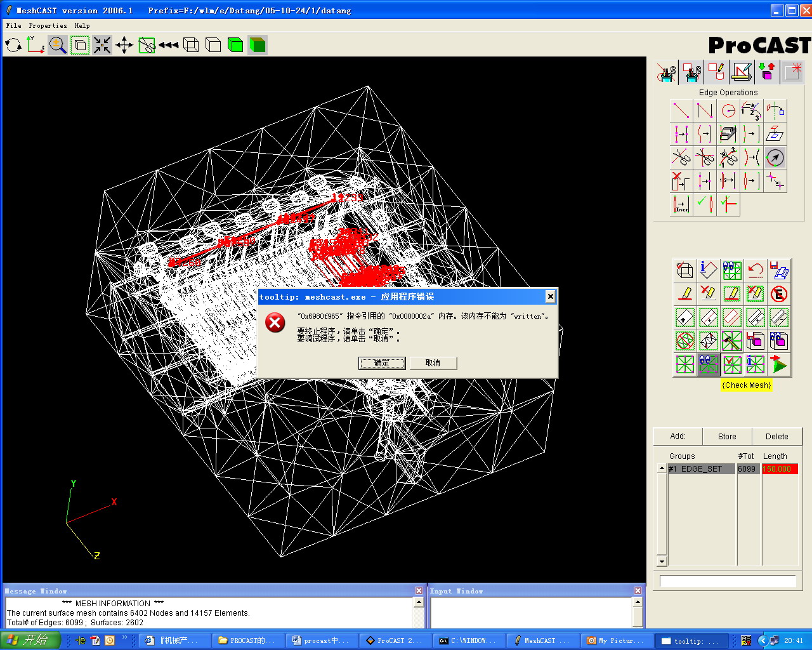
Task: Select the Incr. edge operation tool
Action: tap(681, 204)
